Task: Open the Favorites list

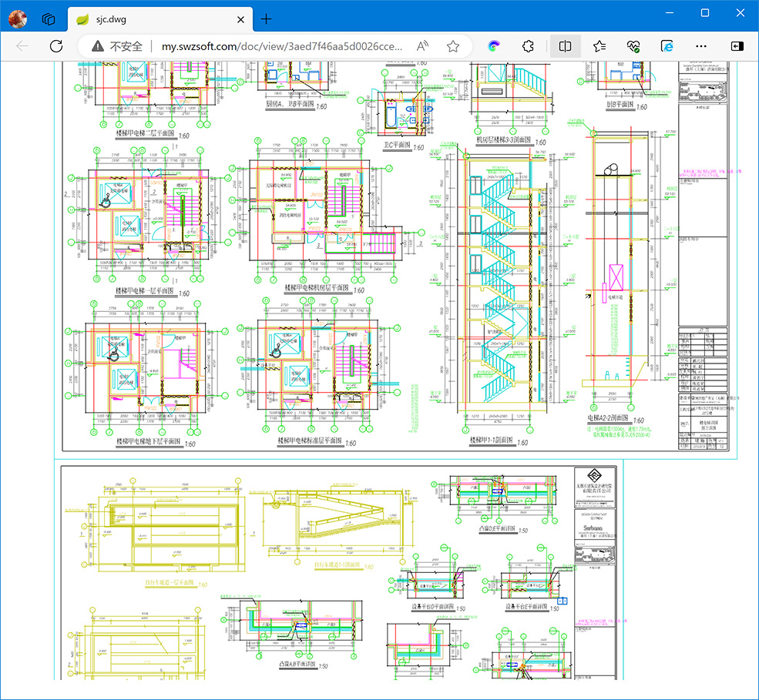Action: click(x=599, y=46)
